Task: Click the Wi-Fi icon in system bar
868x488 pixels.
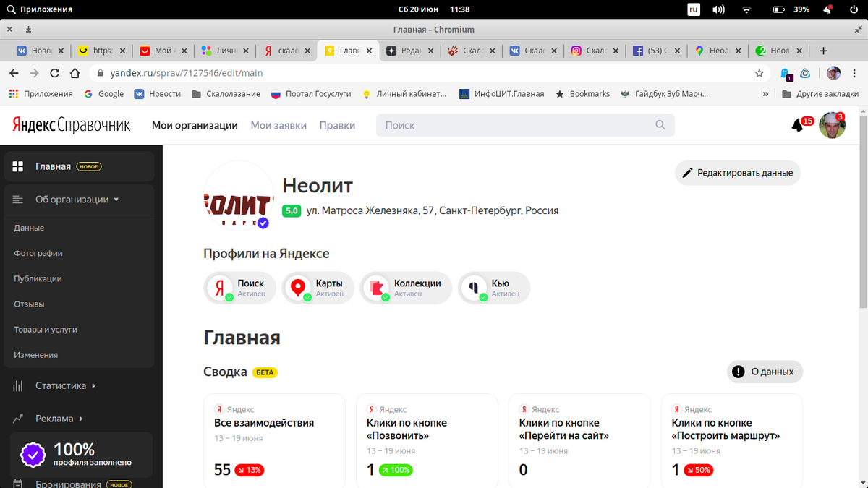Action: coord(747,9)
